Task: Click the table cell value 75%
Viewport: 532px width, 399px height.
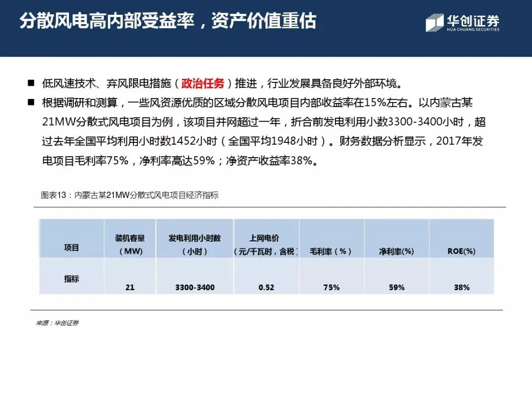Action: (x=332, y=287)
